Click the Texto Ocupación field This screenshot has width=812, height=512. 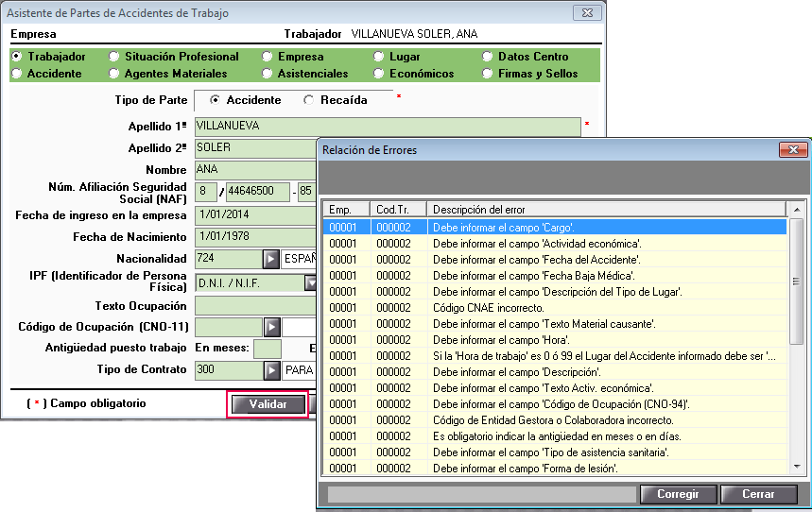pos(255,306)
